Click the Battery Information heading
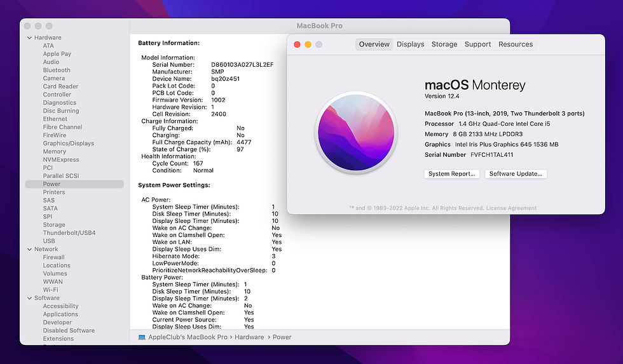623x364 pixels. [168, 43]
